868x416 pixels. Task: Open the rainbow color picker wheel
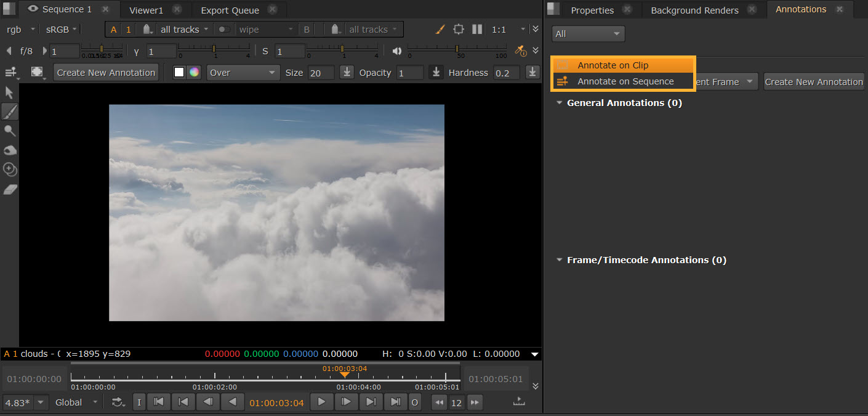tap(194, 72)
